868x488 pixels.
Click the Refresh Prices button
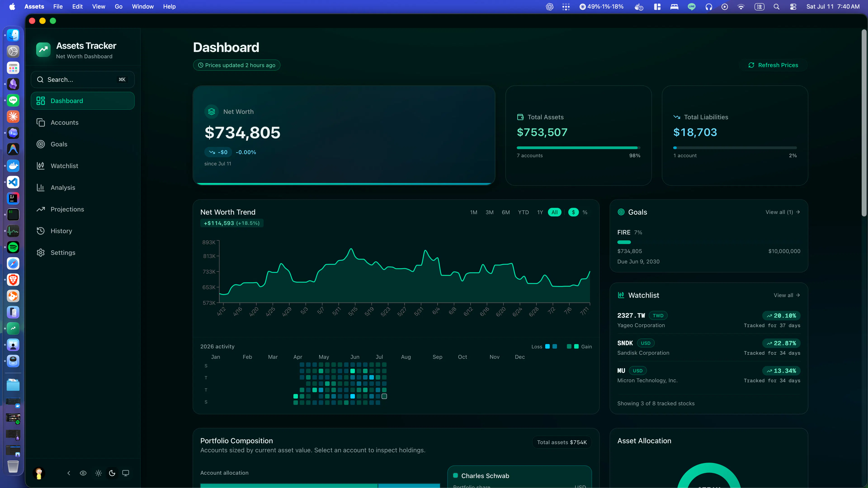coord(773,65)
